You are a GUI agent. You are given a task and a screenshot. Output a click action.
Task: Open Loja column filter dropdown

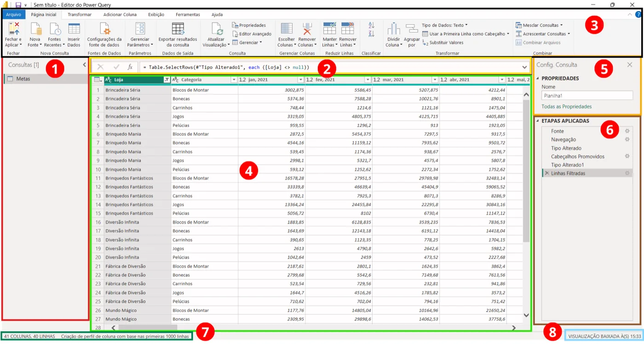(x=167, y=80)
